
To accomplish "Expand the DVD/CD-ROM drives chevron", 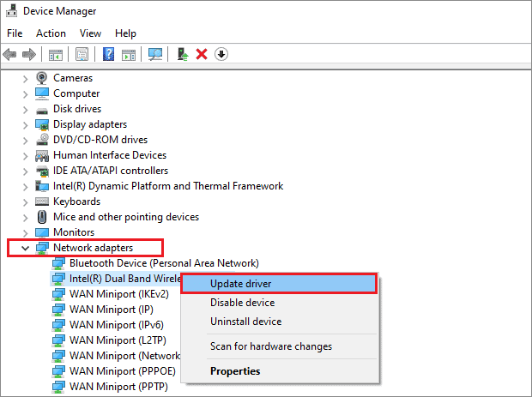I will [25, 141].
